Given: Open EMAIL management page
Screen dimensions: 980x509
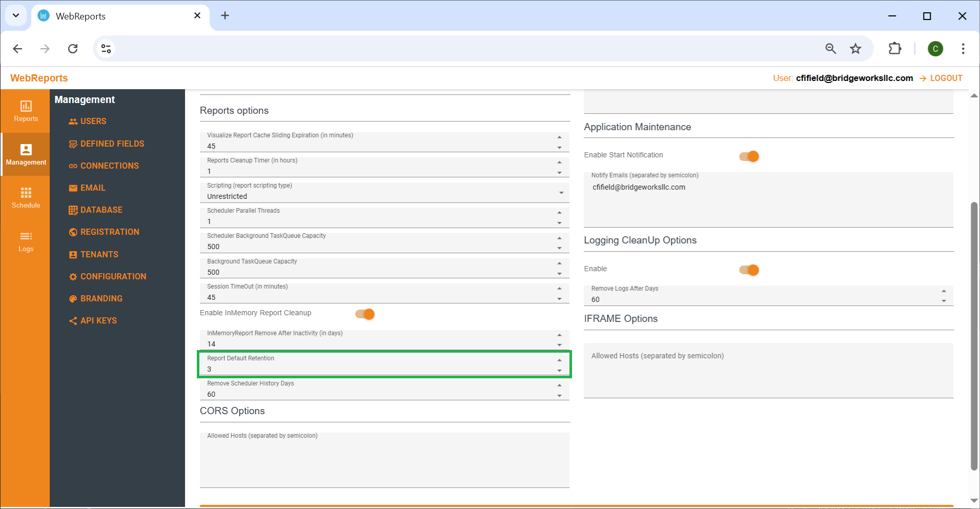Looking at the screenshot, I should point(93,188).
